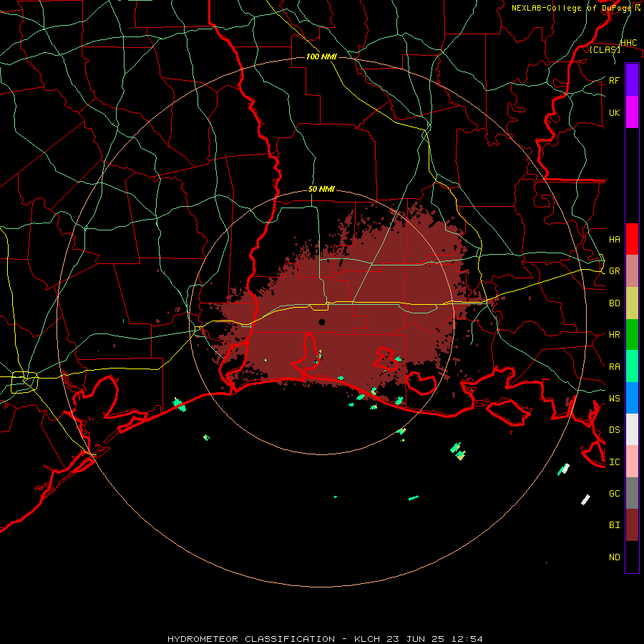The width and height of the screenshot is (644, 644).
Task: Click the "WS" legend label
Action: [x=614, y=398]
